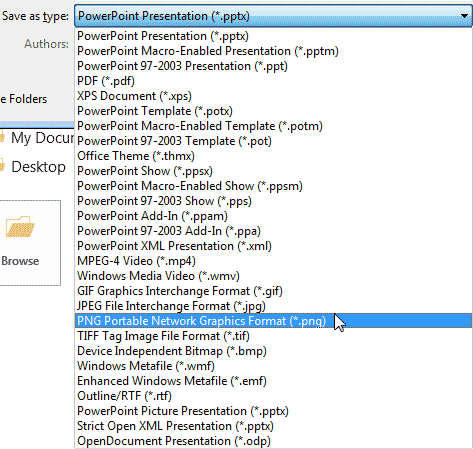
Task: Select Outline/RTF (*.rtf)
Action: 273,396
